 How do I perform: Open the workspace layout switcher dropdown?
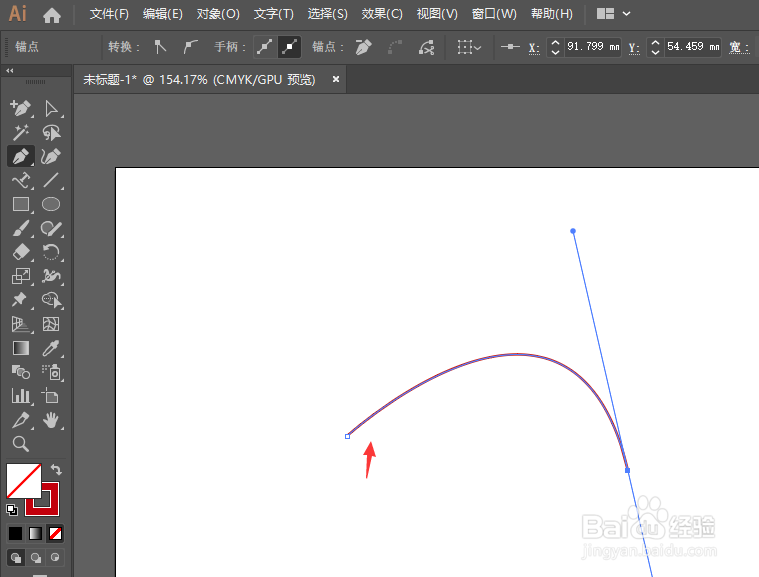[x=613, y=14]
